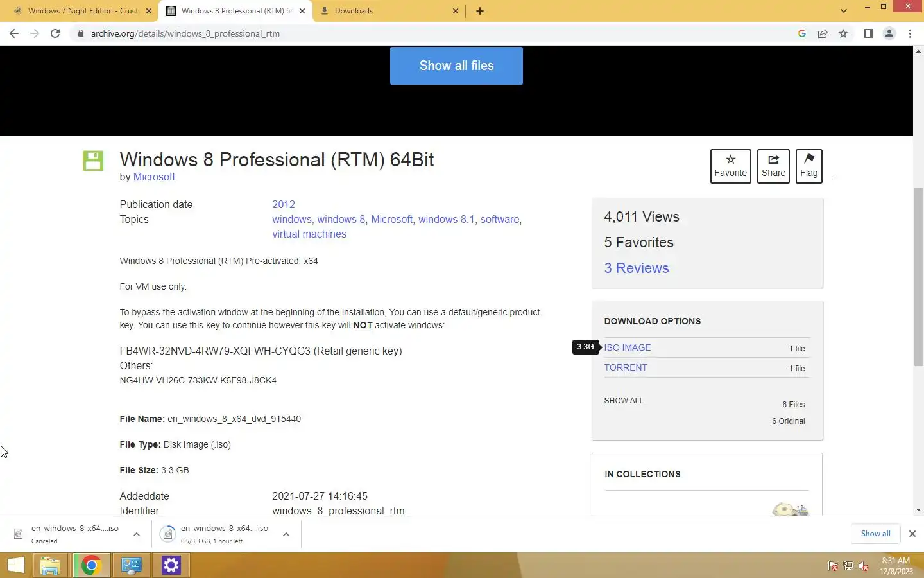Click the Show all files button
Image resolution: width=924 pixels, height=578 pixels.
pyautogui.click(x=456, y=66)
